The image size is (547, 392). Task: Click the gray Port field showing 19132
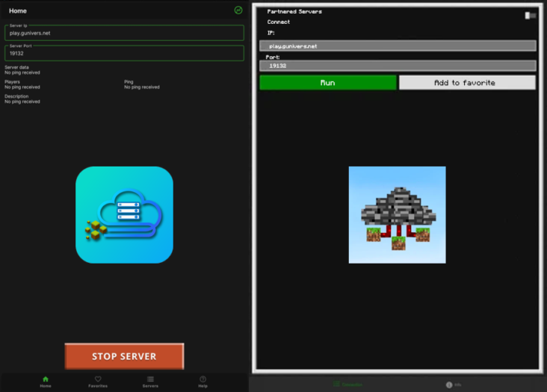(398, 66)
